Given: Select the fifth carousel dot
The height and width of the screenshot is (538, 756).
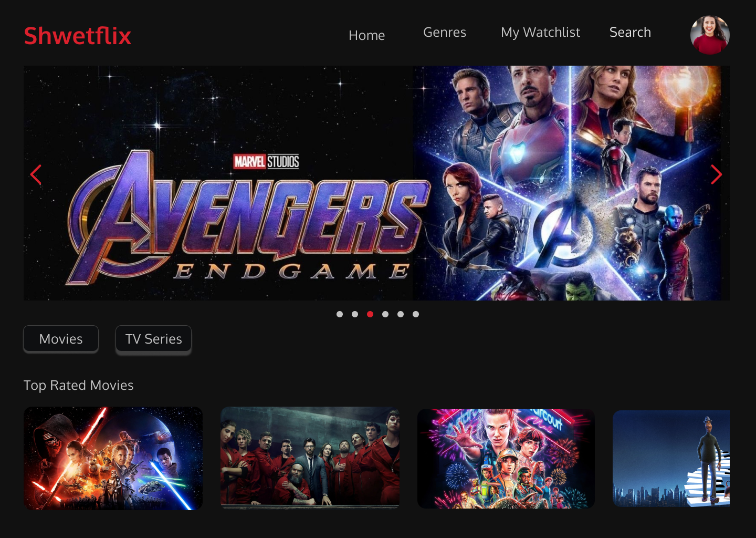Looking at the screenshot, I should pos(401,314).
